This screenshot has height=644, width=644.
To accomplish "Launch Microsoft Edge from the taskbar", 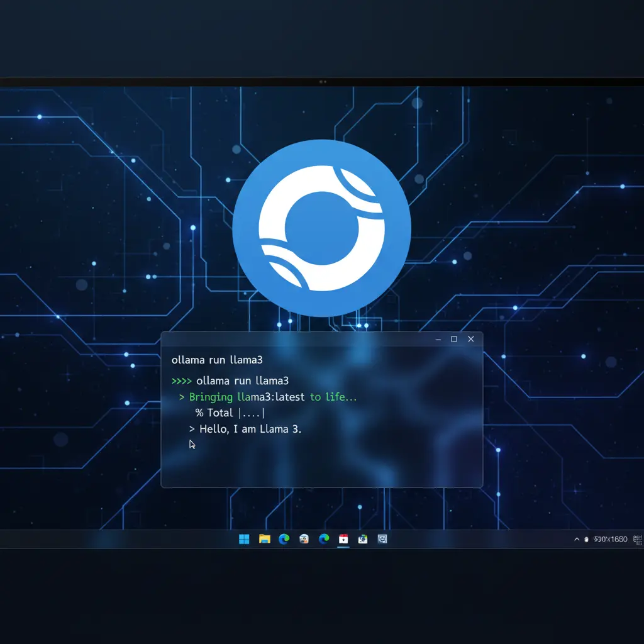I will coord(283,539).
